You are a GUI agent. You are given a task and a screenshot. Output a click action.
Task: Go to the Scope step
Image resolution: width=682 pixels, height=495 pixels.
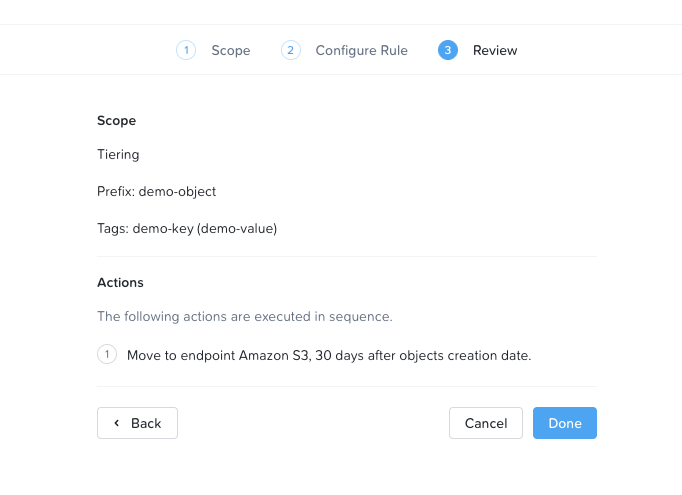point(230,50)
